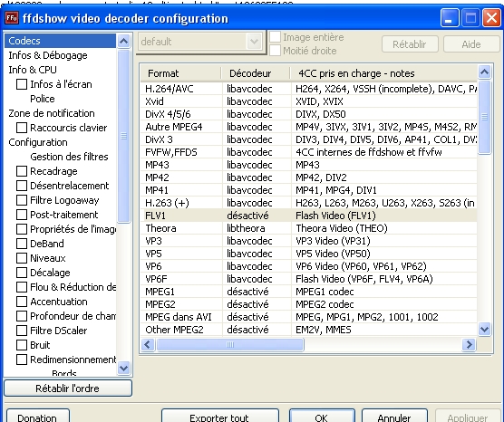Select the DivX 4/5/6 row
The width and height of the screenshot is (504, 422).
point(308,114)
